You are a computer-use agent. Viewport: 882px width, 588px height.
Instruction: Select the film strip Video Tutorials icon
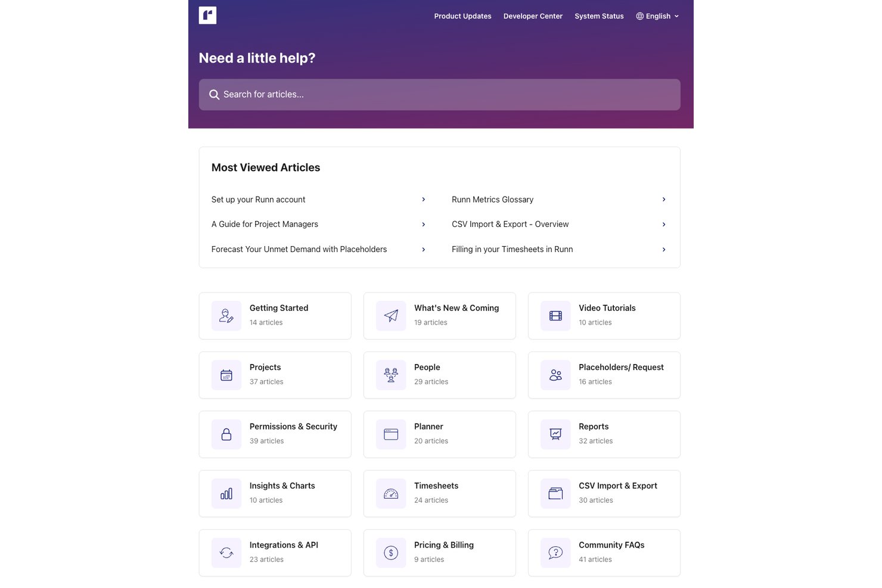pyautogui.click(x=555, y=316)
